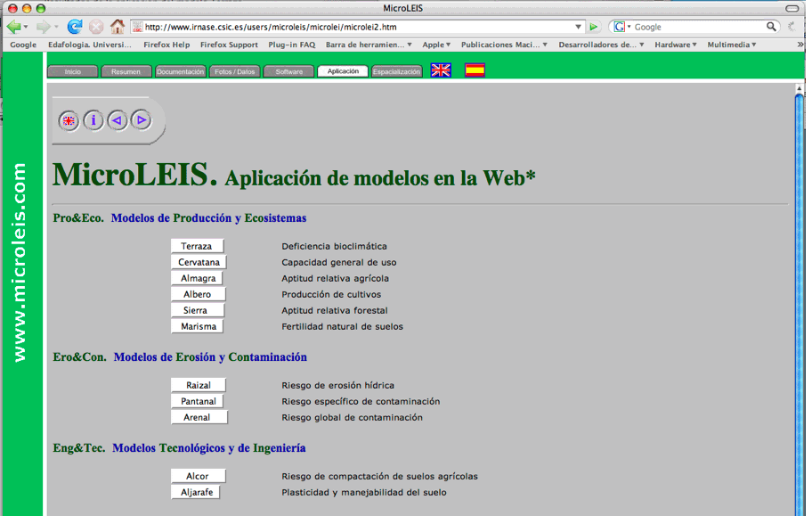Launch the Terraza model button
The image size is (812, 516).
tap(197, 246)
